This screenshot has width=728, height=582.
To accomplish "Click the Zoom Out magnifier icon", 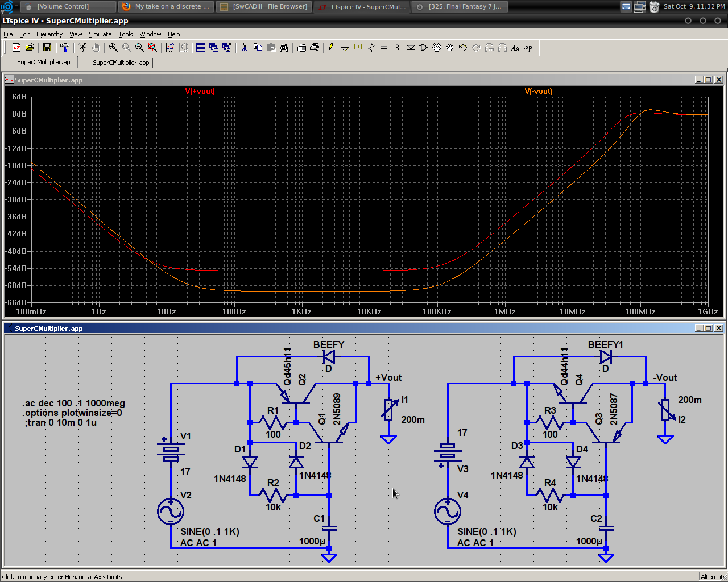I will 139,48.
